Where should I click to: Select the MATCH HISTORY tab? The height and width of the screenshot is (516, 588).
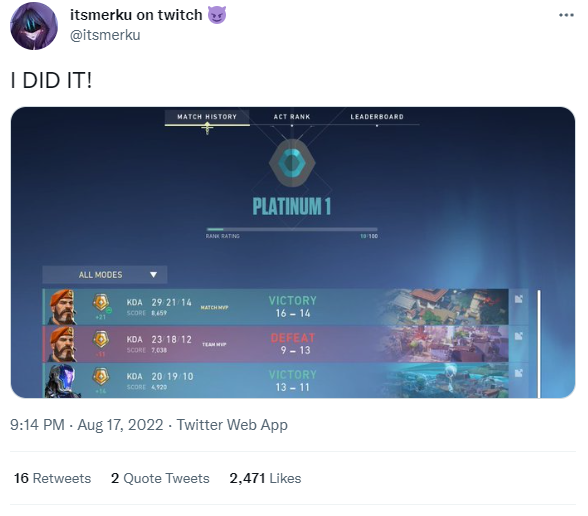[207, 117]
